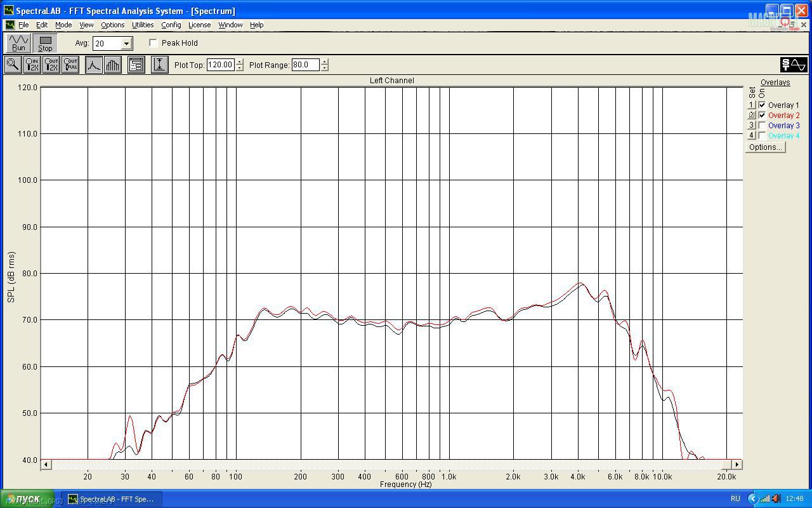Screen dimensions: 812x508
Task: Enable the Peak Hold checkbox
Action: 154,43
